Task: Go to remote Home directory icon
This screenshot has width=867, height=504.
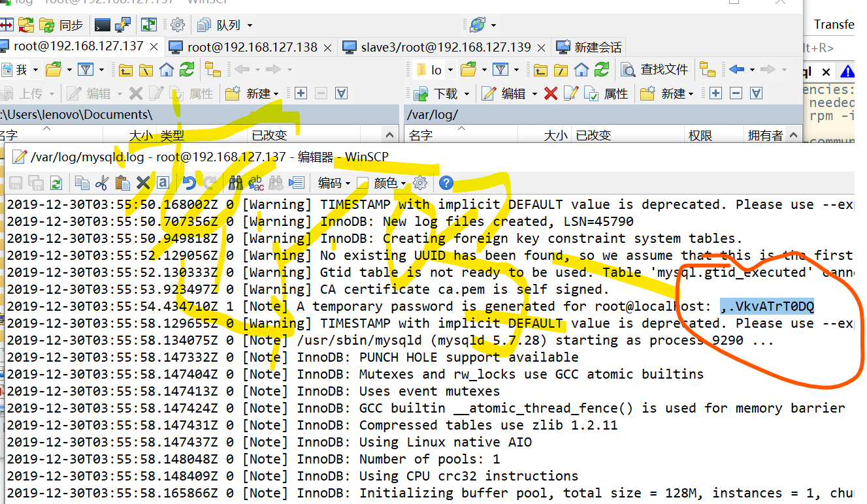Action: [581, 69]
